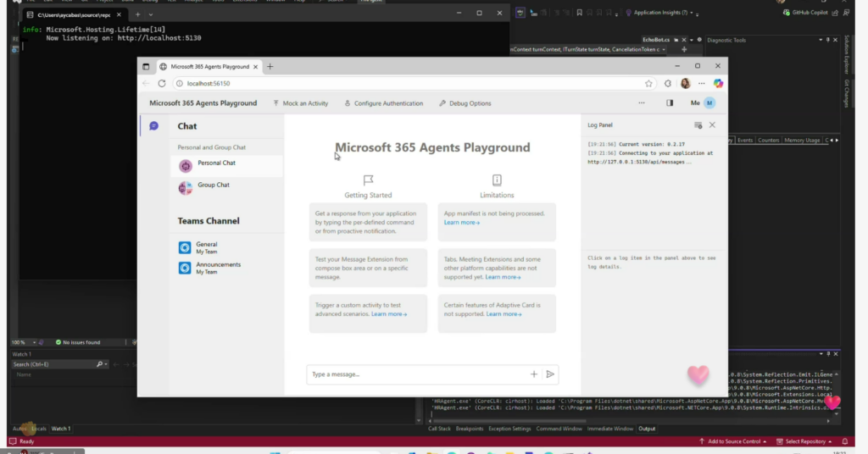Reload the localhost page

click(162, 84)
